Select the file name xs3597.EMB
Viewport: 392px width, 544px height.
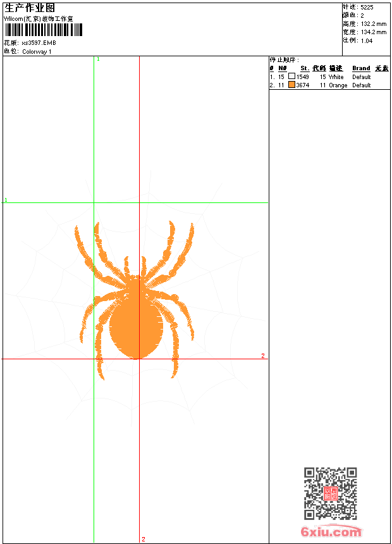coord(39,43)
